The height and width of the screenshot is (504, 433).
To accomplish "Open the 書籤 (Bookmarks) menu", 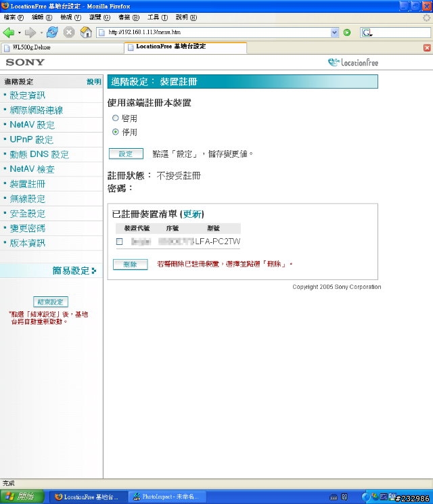I will [x=129, y=18].
